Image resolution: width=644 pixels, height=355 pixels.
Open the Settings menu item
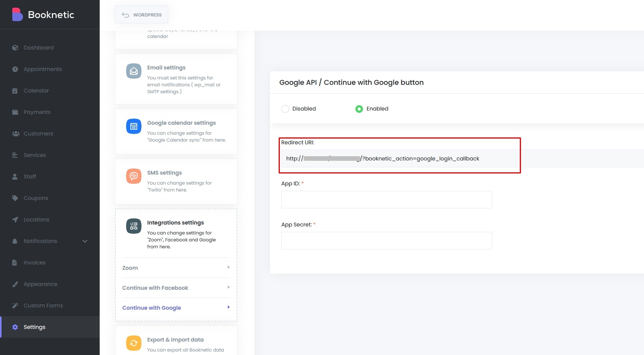(34, 327)
